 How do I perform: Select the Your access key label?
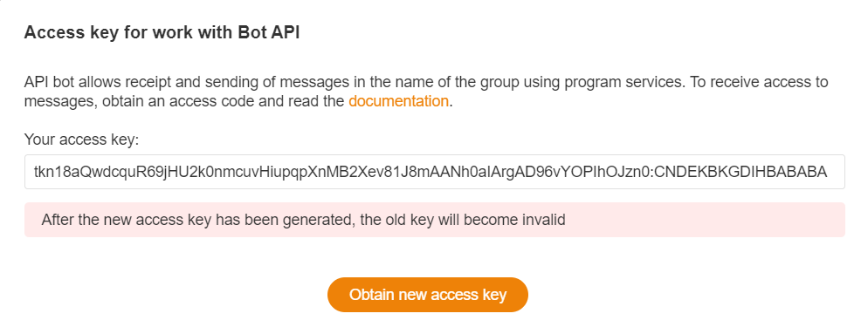tap(81, 140)
